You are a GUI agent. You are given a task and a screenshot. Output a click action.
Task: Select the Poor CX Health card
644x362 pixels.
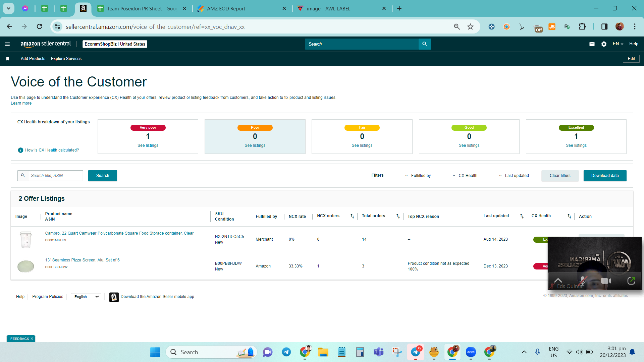[x=255, y=137]
